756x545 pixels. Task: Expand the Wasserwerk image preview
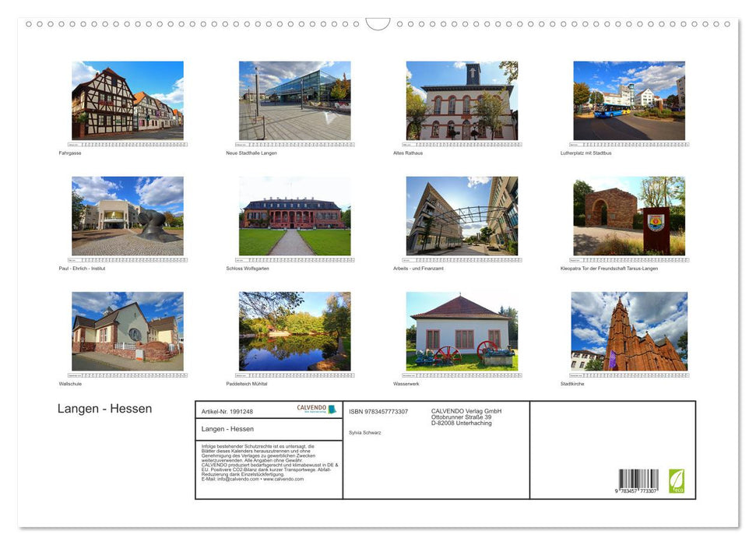point(462,331)
